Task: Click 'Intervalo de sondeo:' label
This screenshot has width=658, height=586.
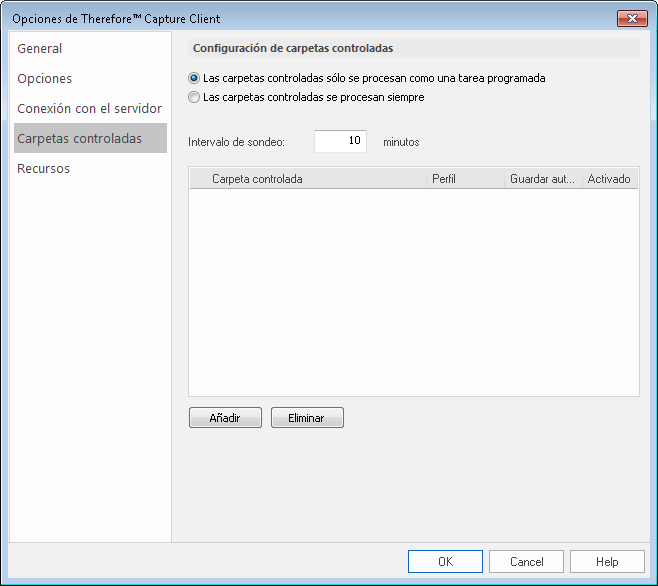Action: tap(236, 142)
